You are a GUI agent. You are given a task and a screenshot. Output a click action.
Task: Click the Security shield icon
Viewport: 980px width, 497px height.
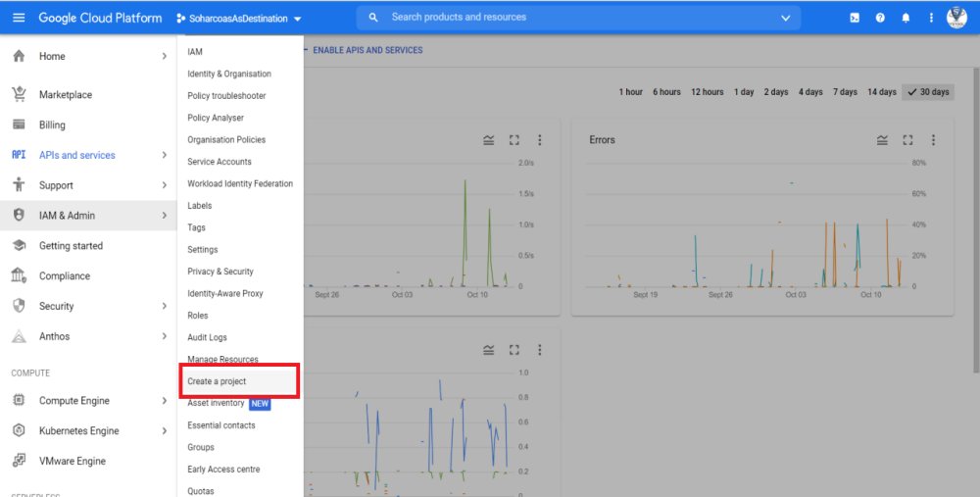tap(19, 305)
